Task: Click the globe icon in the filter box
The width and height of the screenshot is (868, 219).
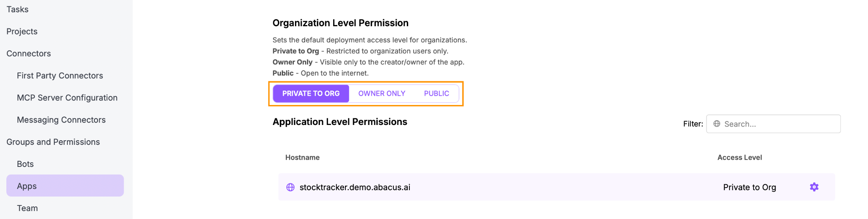Action: coord(717,124)
